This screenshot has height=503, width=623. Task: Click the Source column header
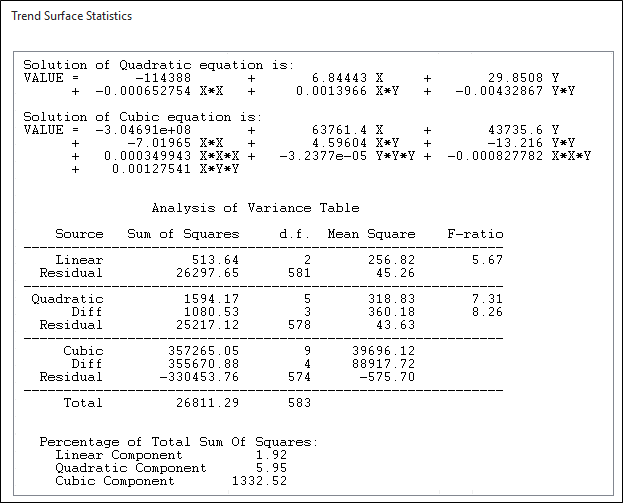(79, 234)
